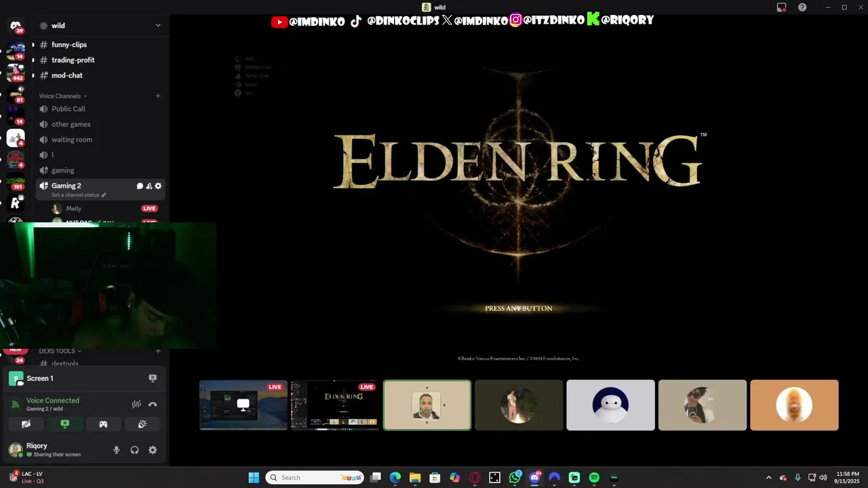Screen dimensions: 868x488
Task: Collapse Voice Channels category
Action: 63,96
